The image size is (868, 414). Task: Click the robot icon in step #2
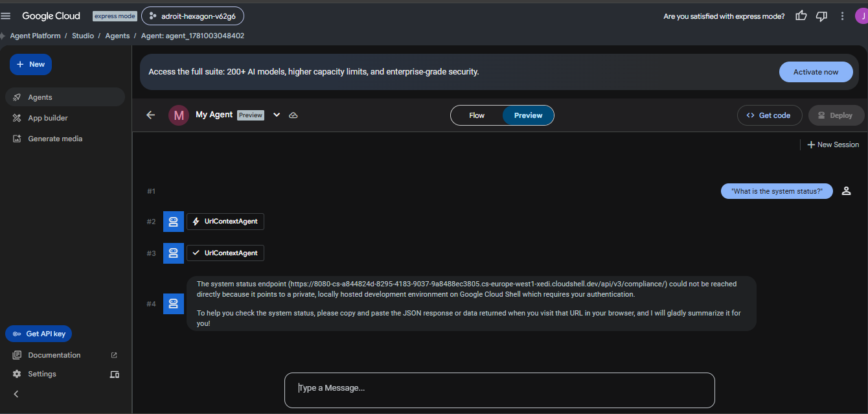point(174,222)
